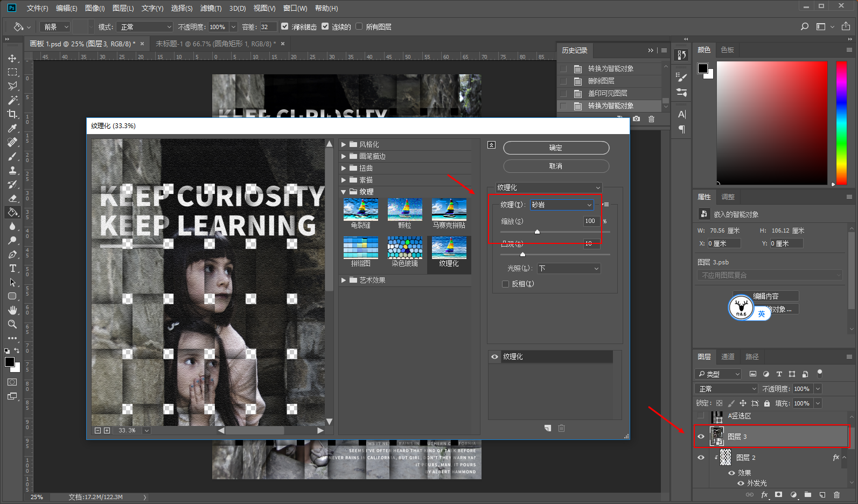Screen dimensions: 858x504
Task: Hide 图层 3 with its eye icon
Action: 701,437
